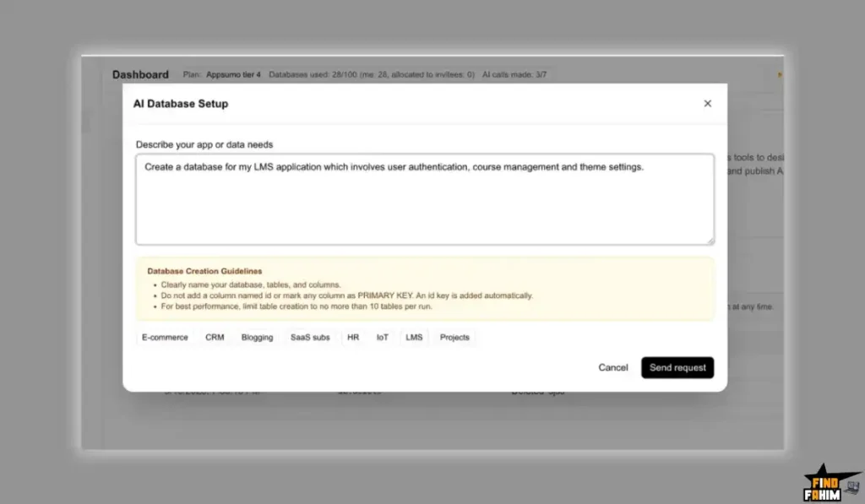Select the E-commerce template chip
Screen dimensions: 865x504
[166, 337]
